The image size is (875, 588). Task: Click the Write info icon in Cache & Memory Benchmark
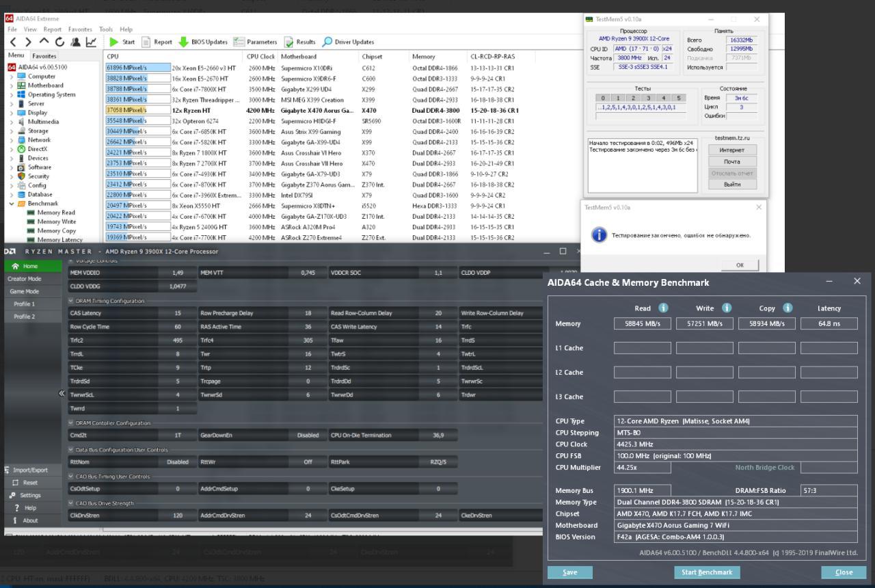[x=727, y=308]
